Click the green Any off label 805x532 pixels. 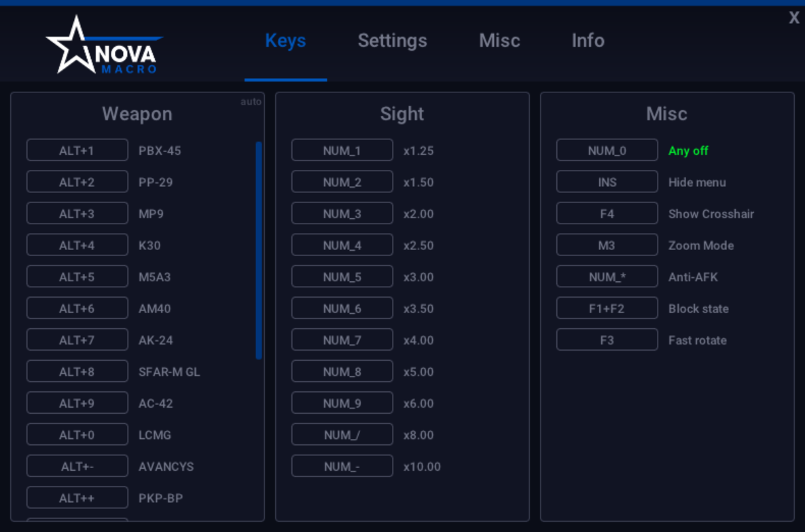point(688,150)
